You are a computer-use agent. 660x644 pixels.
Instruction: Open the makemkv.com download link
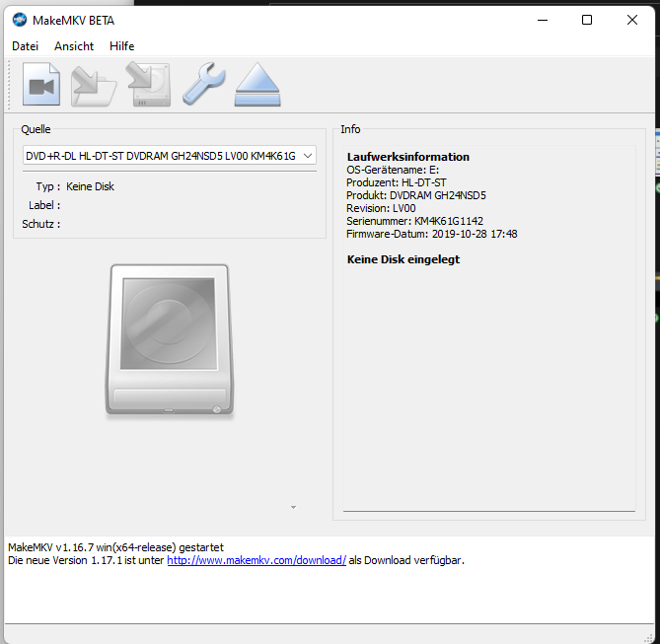(257, 560)
